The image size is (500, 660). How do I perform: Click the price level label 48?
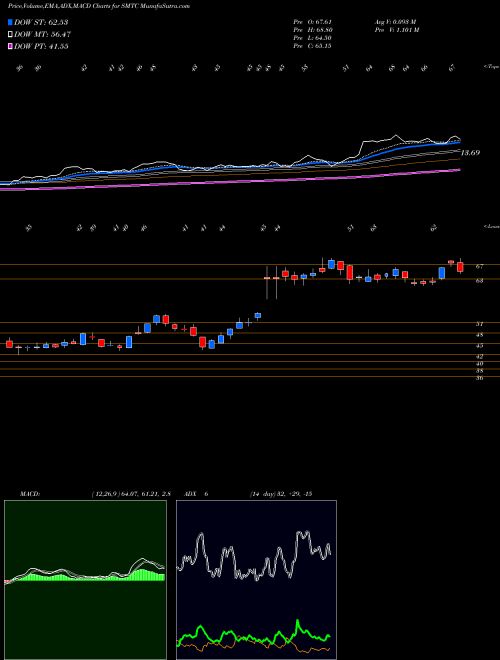click(x=479, y=335)
